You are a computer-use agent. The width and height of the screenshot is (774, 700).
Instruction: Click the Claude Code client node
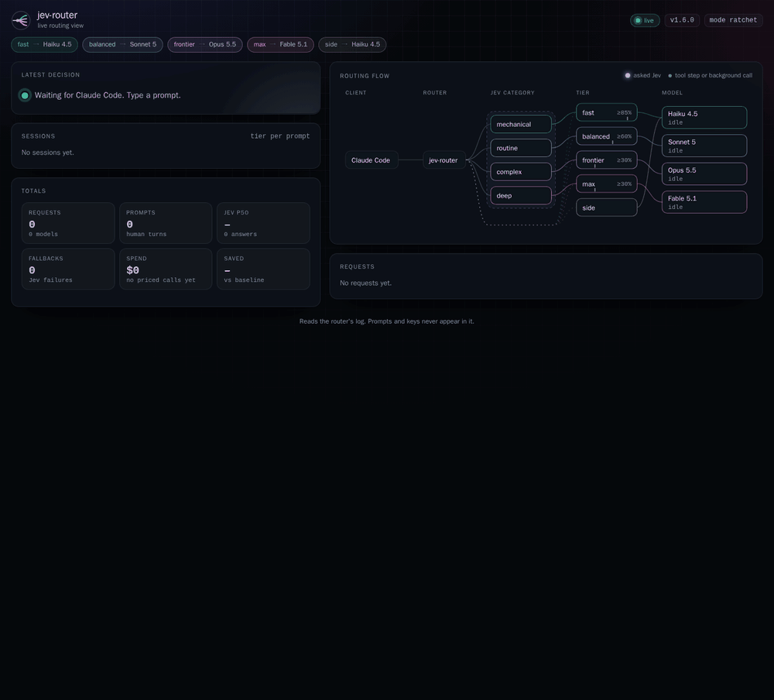coord(372,160)
